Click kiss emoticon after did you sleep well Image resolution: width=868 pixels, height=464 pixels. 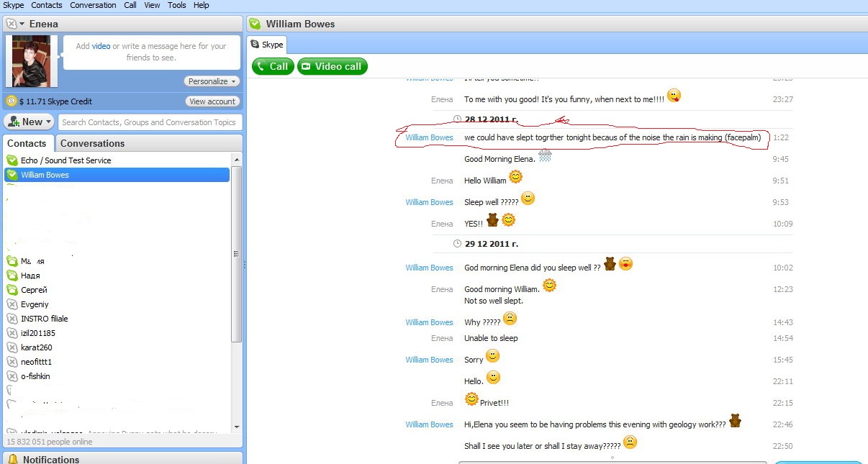[x=626, y=264]
